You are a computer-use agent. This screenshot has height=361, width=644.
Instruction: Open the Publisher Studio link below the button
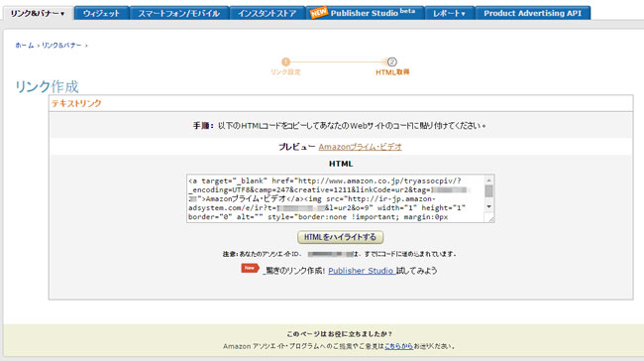(361, 271)
